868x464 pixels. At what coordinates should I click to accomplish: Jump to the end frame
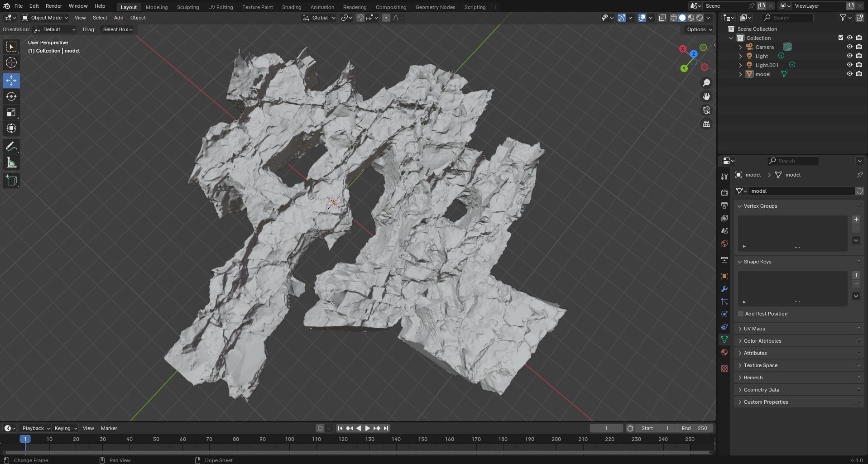386,428
